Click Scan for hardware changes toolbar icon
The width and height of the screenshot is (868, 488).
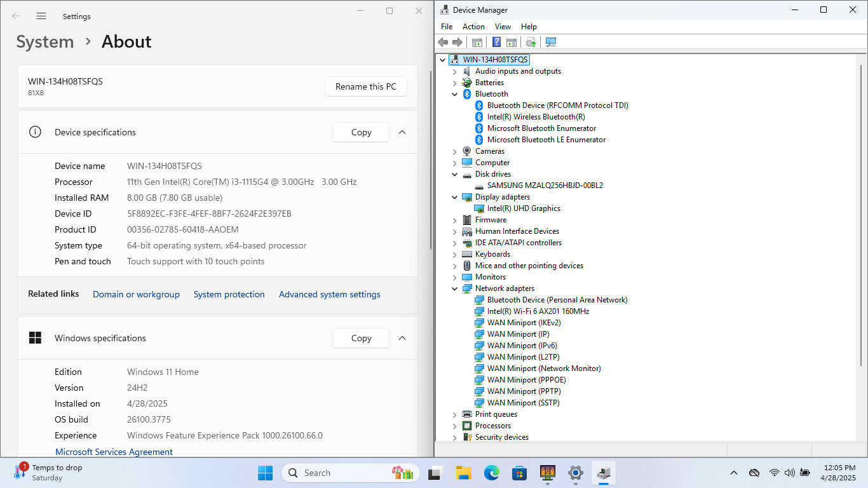point(551,42)
